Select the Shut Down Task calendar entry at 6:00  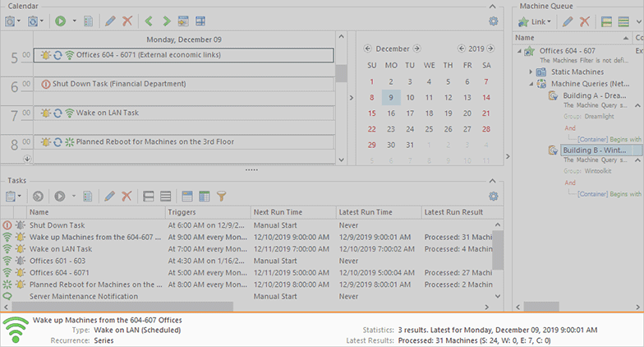182,84
